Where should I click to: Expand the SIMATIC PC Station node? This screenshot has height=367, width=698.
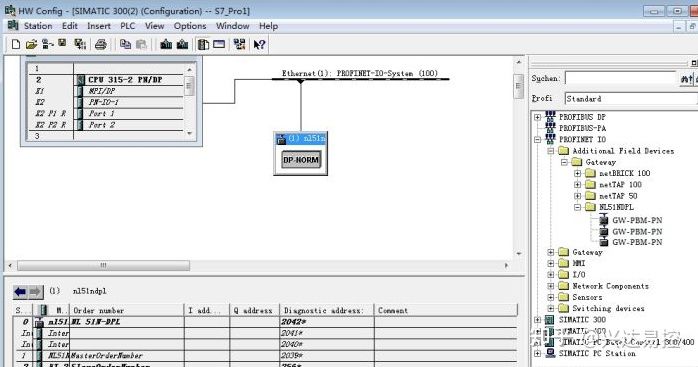pyautogui.click(x=538, y=354)
